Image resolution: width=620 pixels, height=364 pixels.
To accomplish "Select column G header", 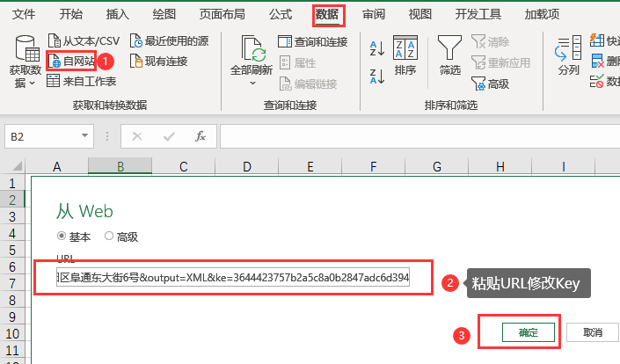I will 436,166.
